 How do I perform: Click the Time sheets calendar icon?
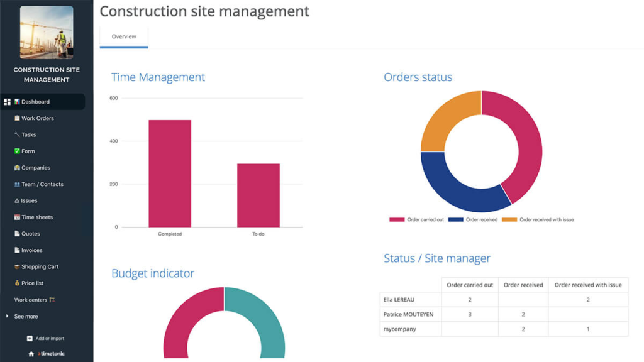click(17, 217)
